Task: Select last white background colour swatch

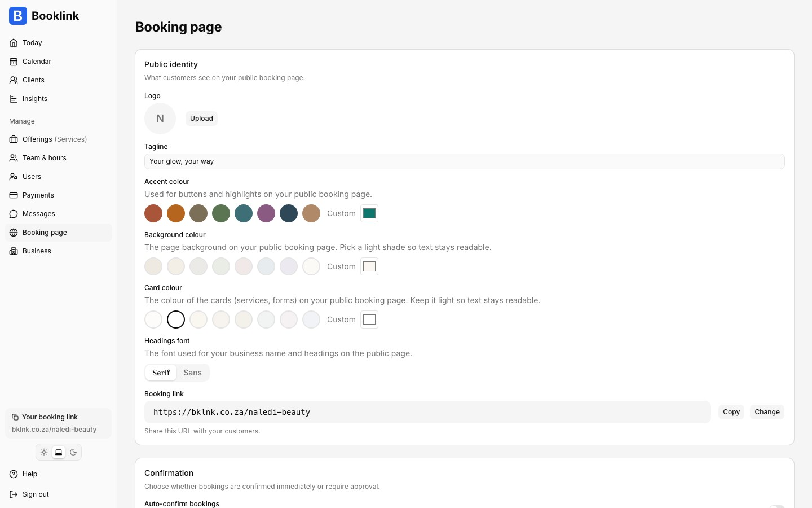Action: point(311,266)
